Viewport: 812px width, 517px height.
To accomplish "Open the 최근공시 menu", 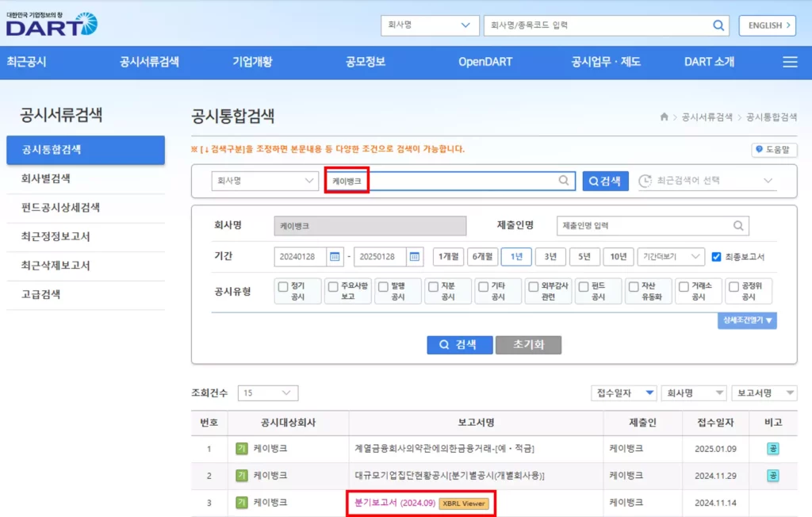I will click(26, 62).
